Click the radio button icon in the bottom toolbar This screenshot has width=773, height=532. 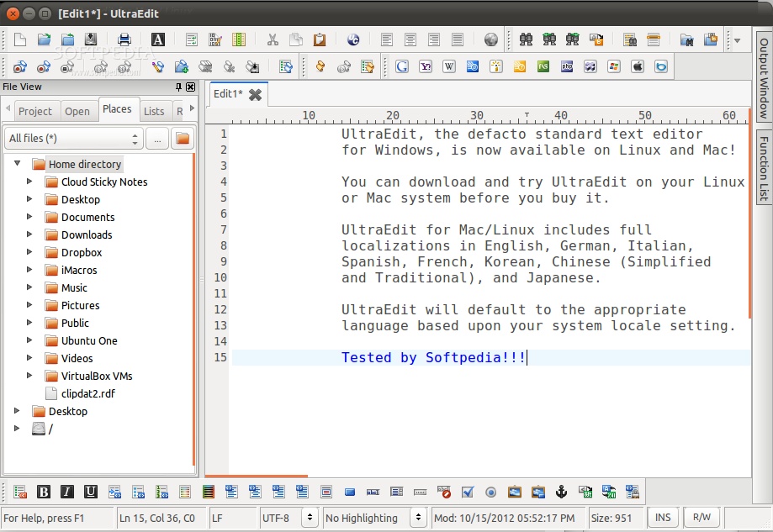tap(490, 492)
